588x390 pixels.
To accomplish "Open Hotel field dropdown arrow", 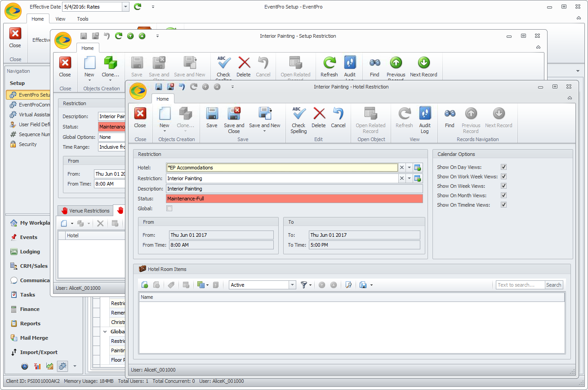I will (409, 168).
